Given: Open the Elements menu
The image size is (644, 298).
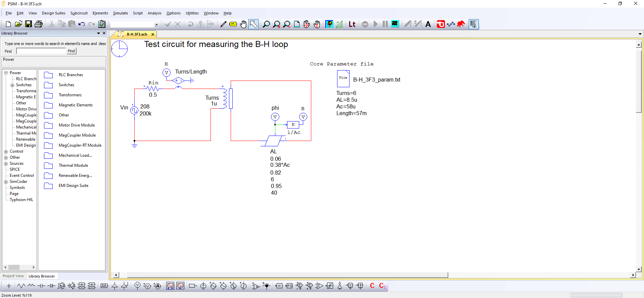Looking at the screenshot, I should [x=100, y=13].
